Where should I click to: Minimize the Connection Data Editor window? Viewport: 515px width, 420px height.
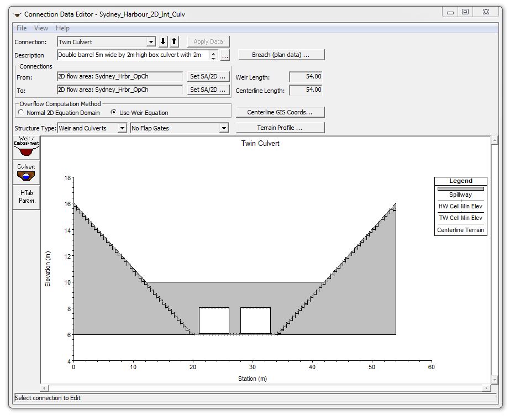(450, 12)
